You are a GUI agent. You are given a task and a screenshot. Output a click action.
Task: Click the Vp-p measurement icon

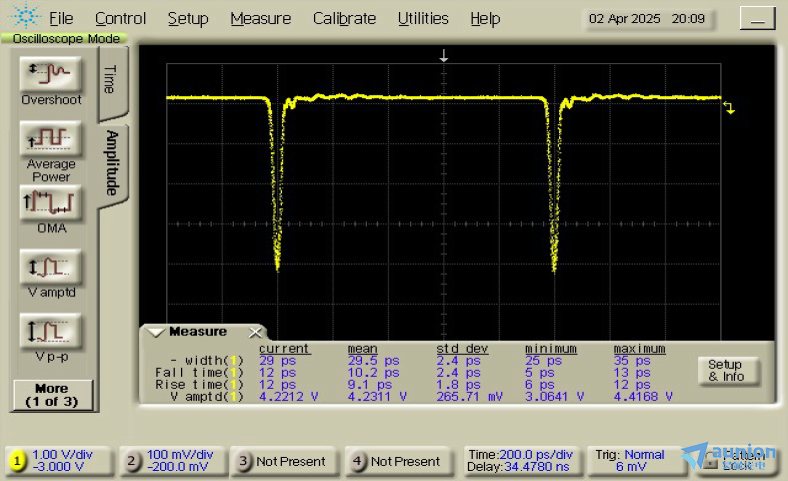point(51,330)
